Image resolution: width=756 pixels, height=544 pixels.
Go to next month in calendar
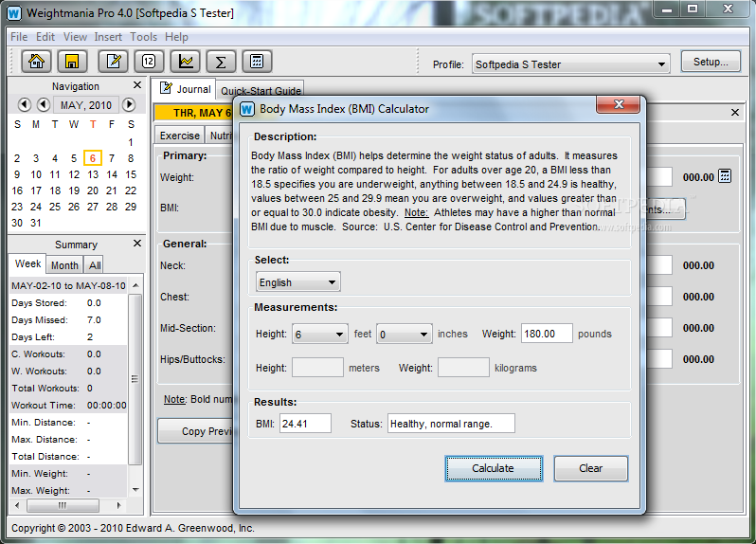click(128, 104)
